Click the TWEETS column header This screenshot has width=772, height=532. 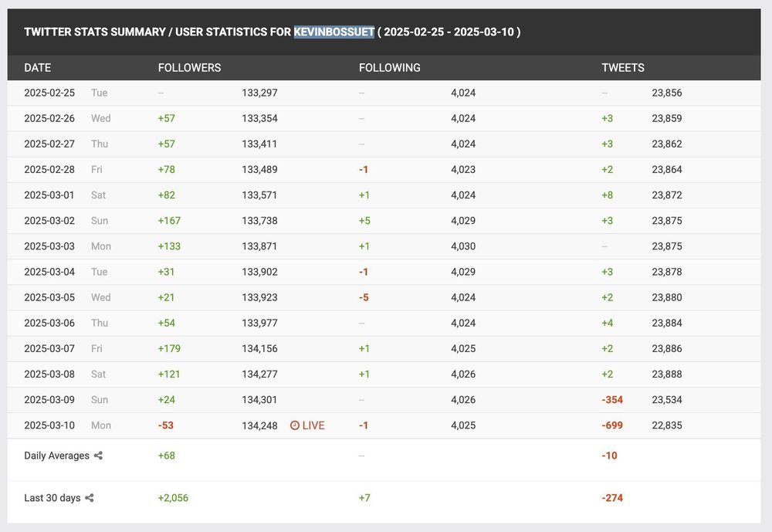pos(623,68)
